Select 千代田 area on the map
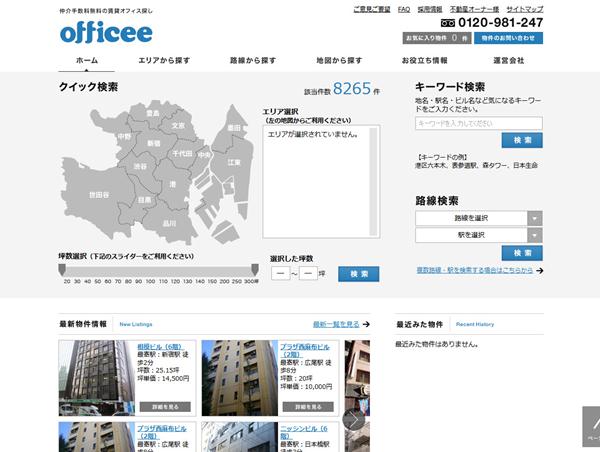The width and height of the screenshot is (600, 452). 182,153
